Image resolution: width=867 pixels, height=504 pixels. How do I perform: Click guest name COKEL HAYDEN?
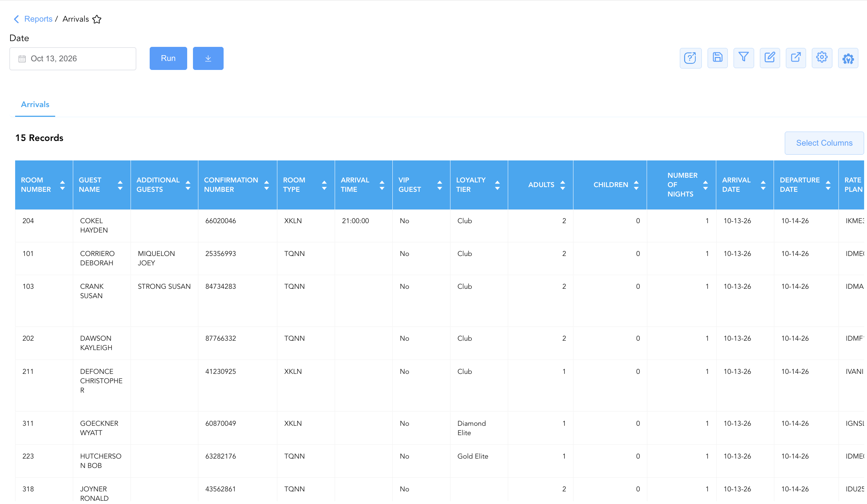[x=94, y=226]
